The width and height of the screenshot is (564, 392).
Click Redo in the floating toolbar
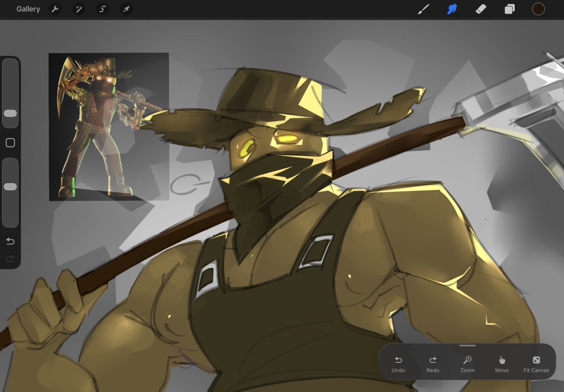click(x=433, y=364)
